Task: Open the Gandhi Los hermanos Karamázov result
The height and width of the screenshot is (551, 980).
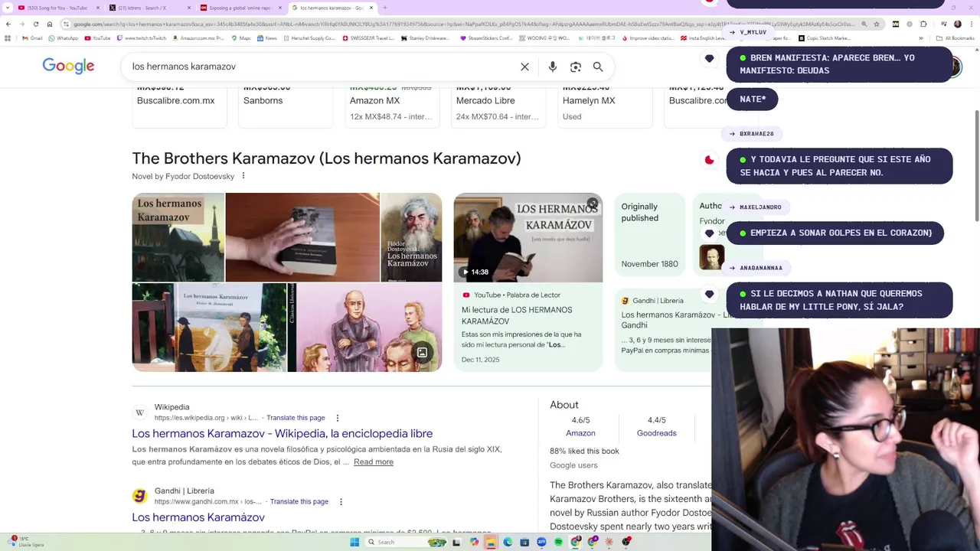Action: tap(198, 517)
